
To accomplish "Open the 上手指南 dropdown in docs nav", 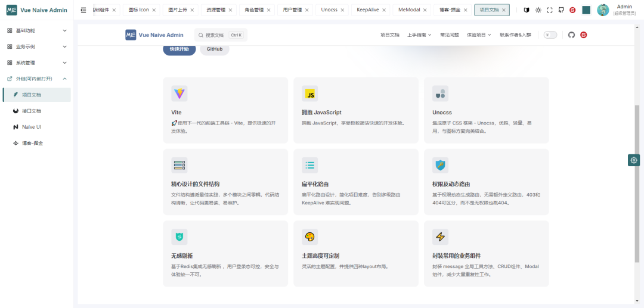I will pyautogui.click(x=419, y=35).
